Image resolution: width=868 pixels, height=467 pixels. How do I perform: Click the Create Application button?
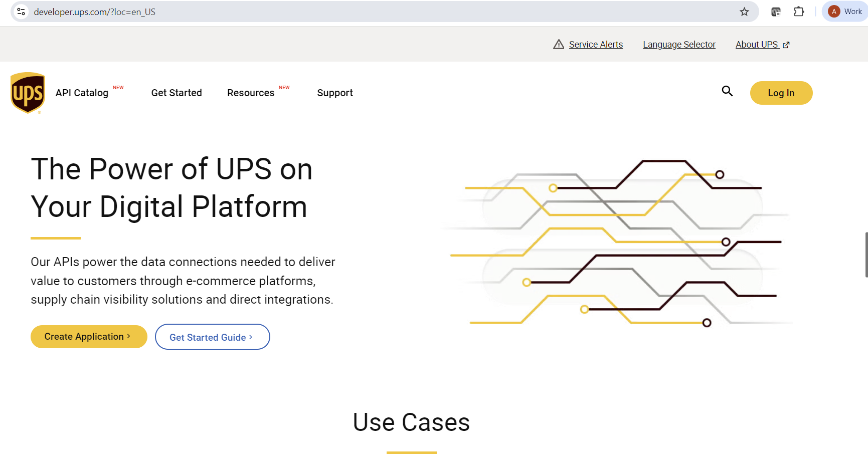point(89,337)
